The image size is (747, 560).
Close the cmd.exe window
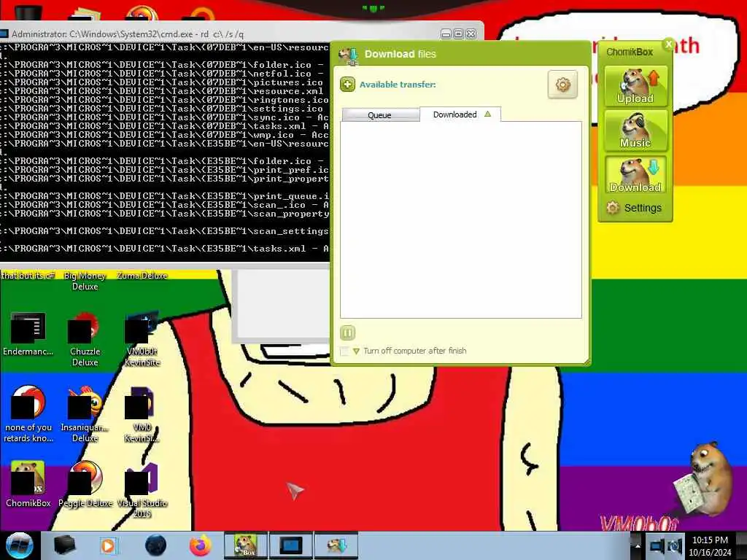[471, 34]
